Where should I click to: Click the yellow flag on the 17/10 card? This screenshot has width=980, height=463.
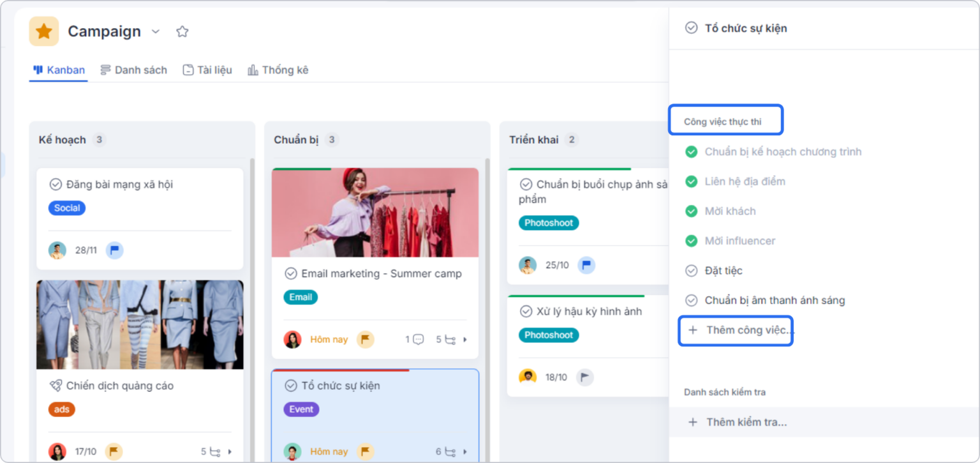coord(114,452)
